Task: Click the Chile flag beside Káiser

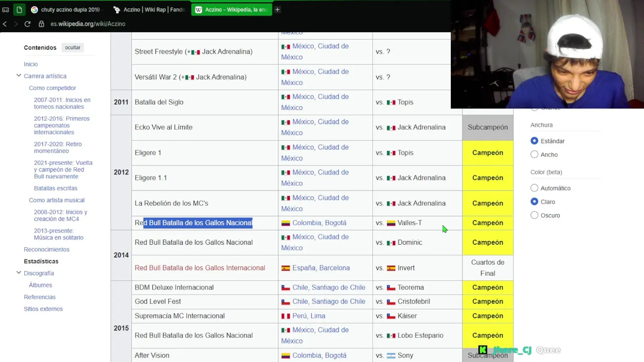Action: (391, 316)
